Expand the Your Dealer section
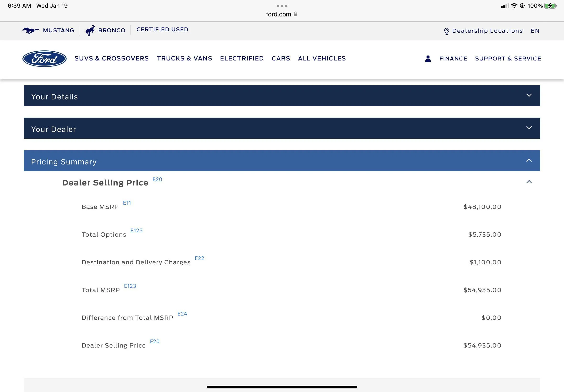 (282, 128)
